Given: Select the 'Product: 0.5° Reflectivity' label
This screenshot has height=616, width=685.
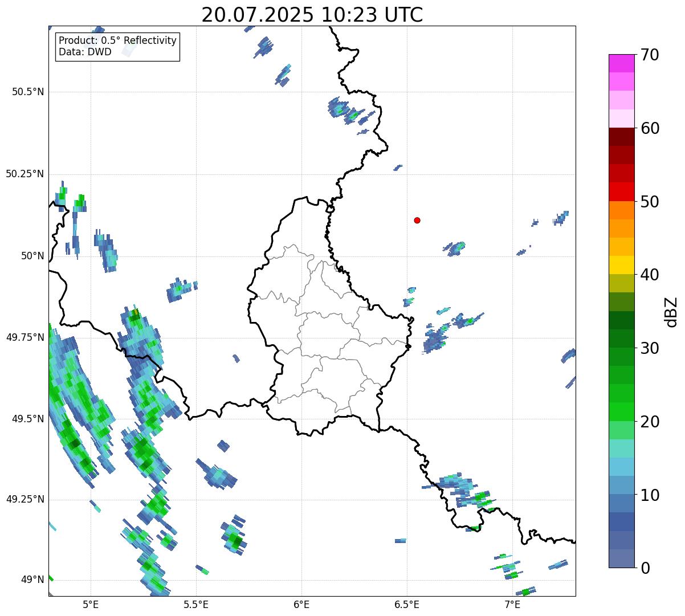Looking at the screenshot, I should [117, 41].
